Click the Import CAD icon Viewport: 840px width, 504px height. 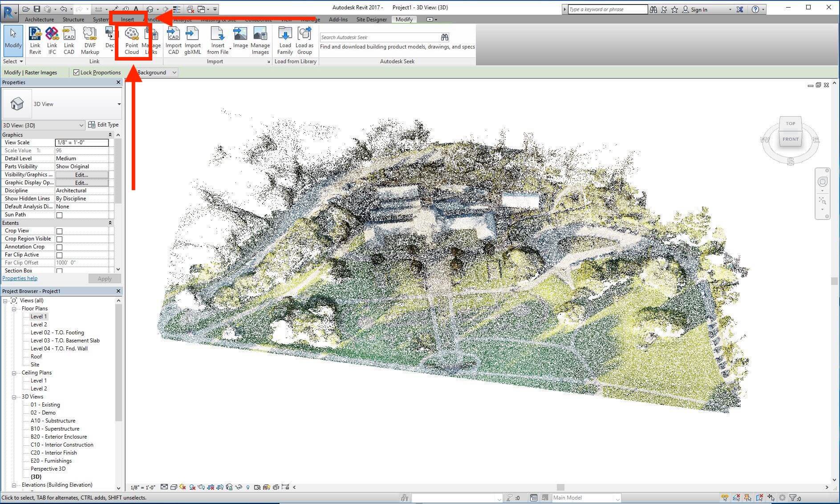(x=173, y=41)
